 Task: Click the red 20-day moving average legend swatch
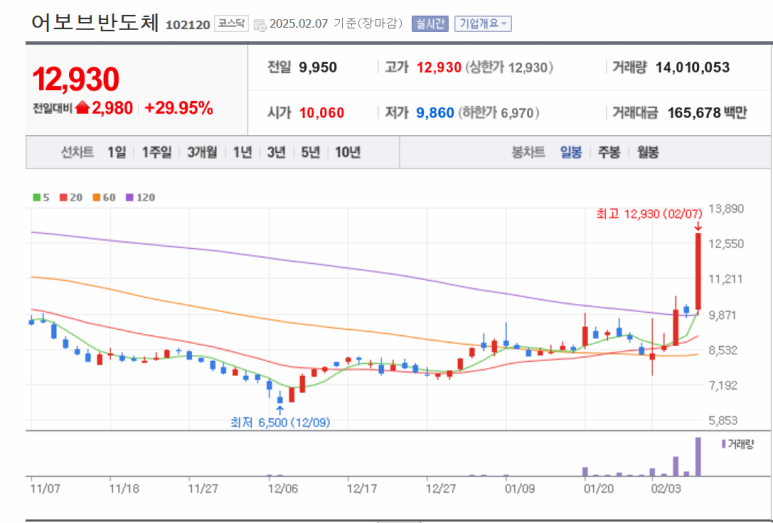coord(63,198)
